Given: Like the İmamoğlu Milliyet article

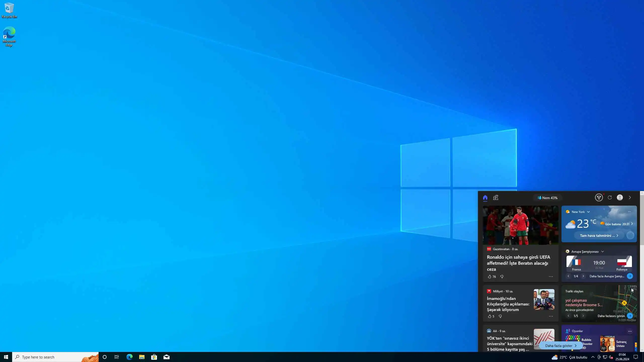Looking at the screenshot, I should [x=490, y=316].
